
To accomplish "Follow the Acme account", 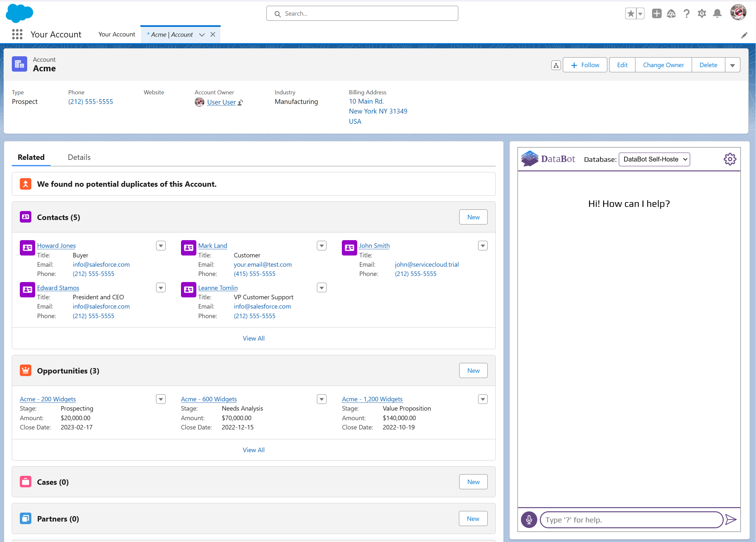I will click(x=585, y=65).
